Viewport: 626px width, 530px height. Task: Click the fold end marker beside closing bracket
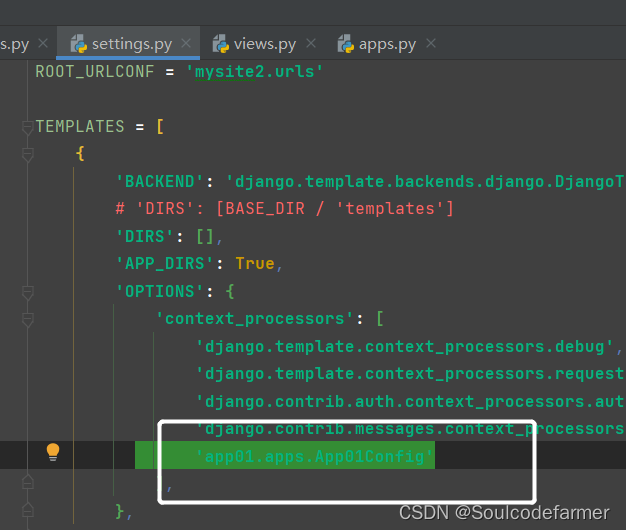[27, 482]
